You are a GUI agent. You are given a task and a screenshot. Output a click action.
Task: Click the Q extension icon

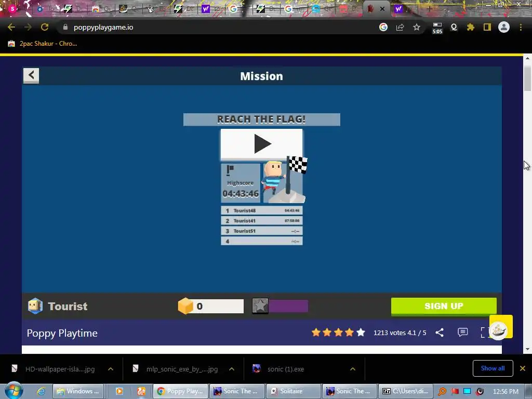pos(454,27)
